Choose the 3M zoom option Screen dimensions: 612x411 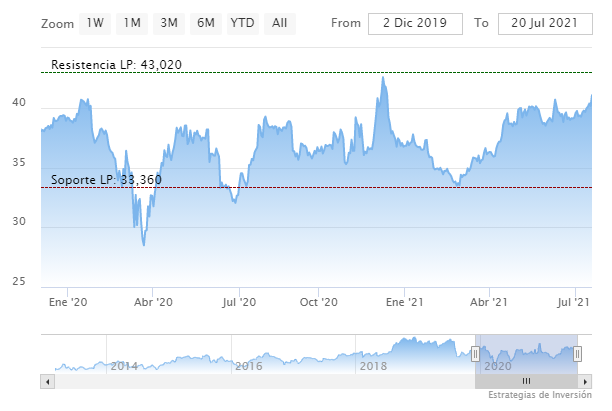pyautogui.click(x=169, y=22)
